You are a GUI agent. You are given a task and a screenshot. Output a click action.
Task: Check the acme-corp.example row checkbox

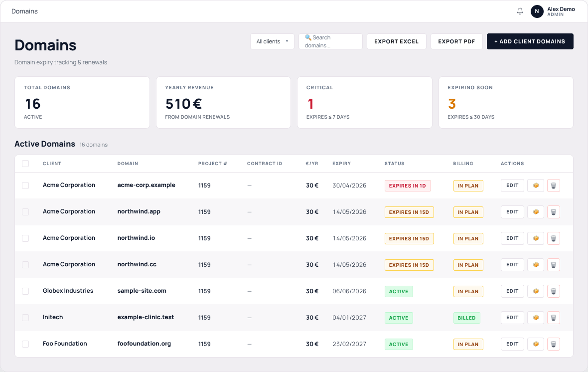[25, 186]
